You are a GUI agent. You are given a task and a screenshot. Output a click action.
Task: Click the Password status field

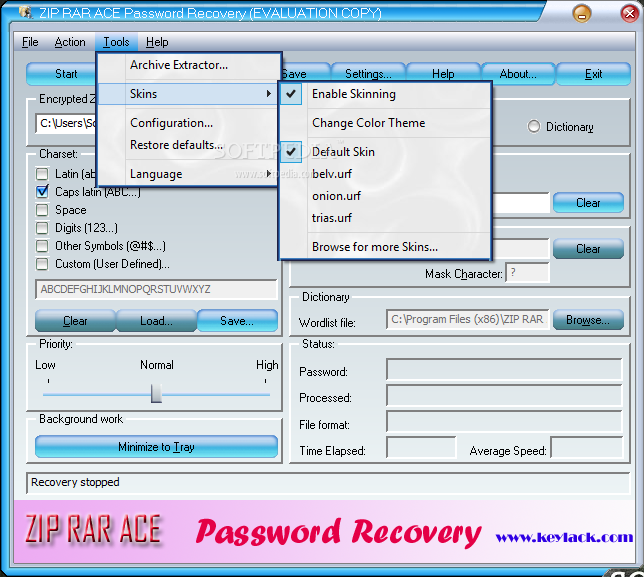tap(504, 370)
